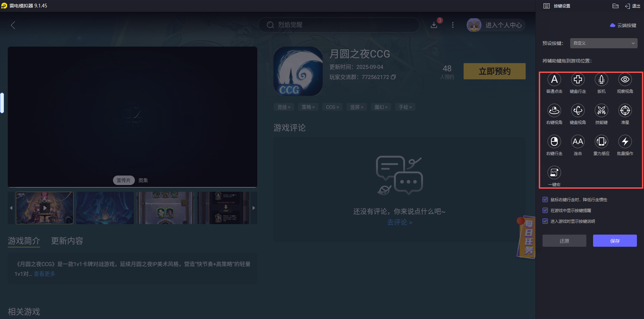
Task: Switch to the 图集 tab
Action: tap(143, 180)
